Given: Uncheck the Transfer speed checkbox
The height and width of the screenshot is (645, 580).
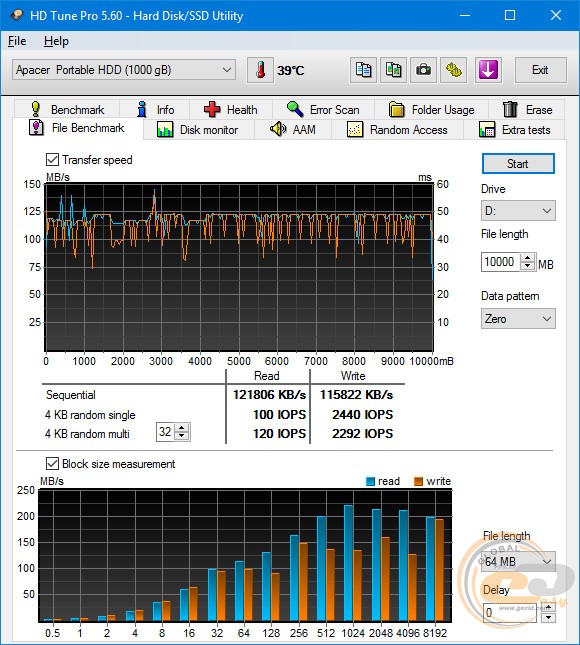Looking at the screenshot, I should click(52, 160).
